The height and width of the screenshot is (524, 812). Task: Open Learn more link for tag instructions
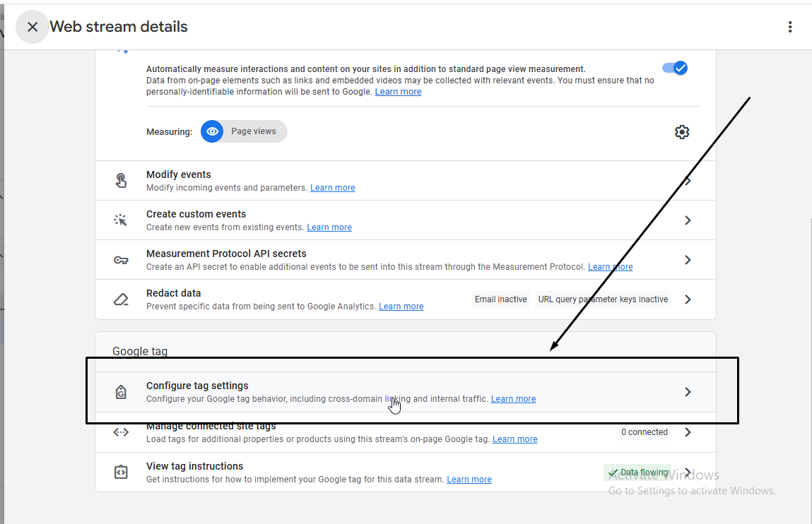click(x=469, y=480)
